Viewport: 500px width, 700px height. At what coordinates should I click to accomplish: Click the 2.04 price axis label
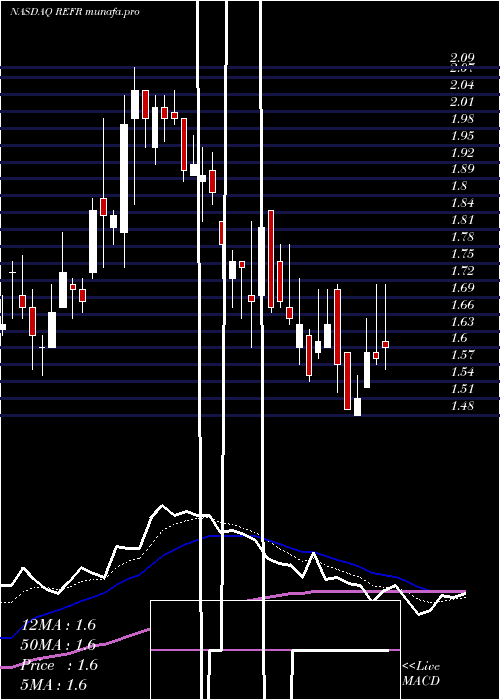coord(462,85)
